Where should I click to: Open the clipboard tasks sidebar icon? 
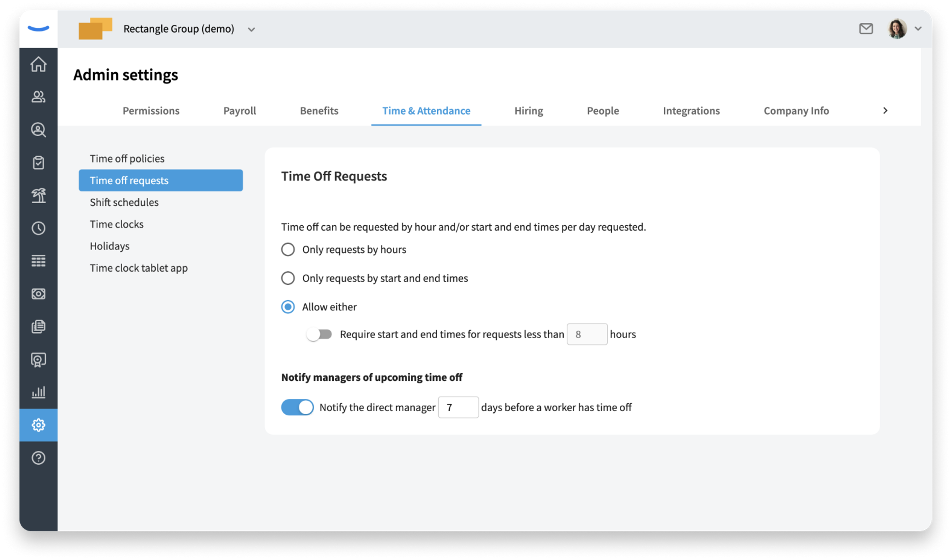click(x=38, y=163)
